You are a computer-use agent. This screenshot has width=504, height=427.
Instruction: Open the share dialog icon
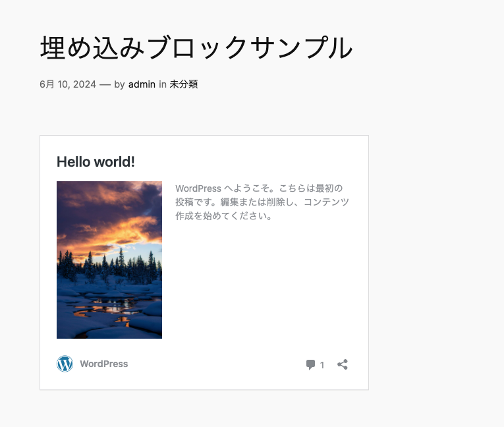click(x=343, y=364)
